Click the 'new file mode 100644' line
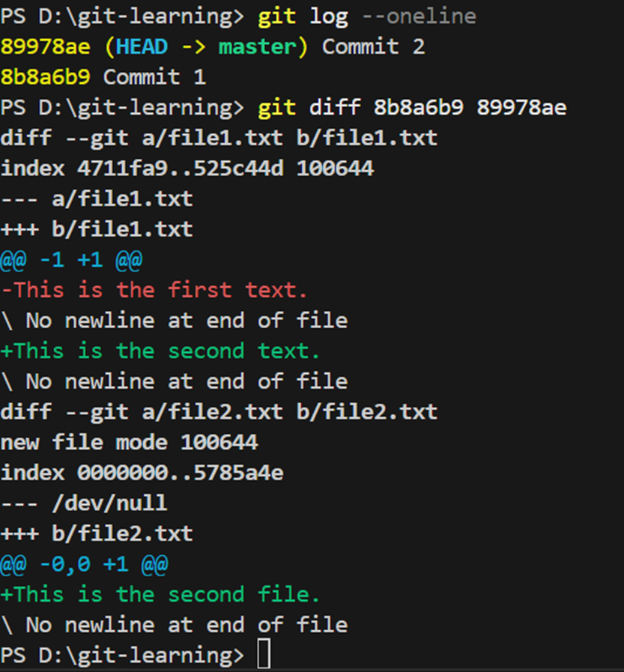The height and width of the screenshot is (672, 624). click(129, 442)
